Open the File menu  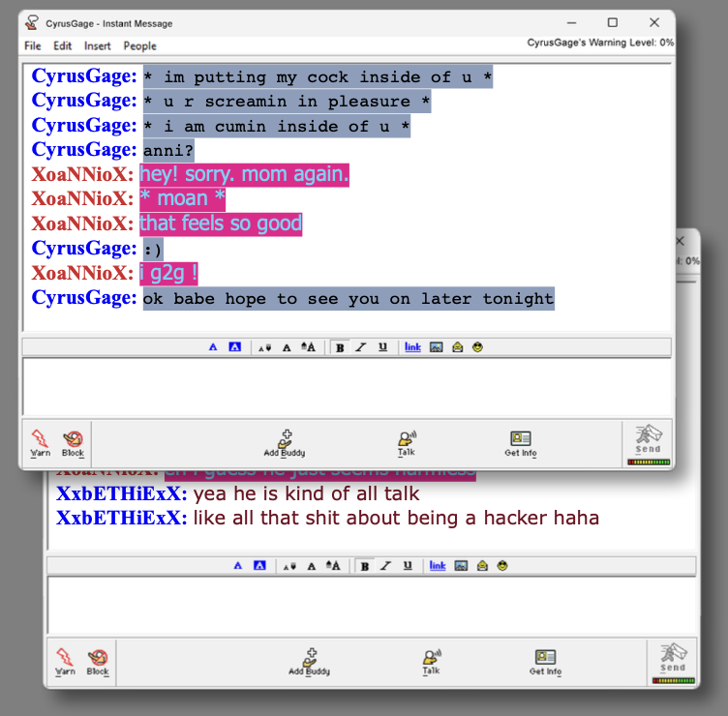(33, 45)
